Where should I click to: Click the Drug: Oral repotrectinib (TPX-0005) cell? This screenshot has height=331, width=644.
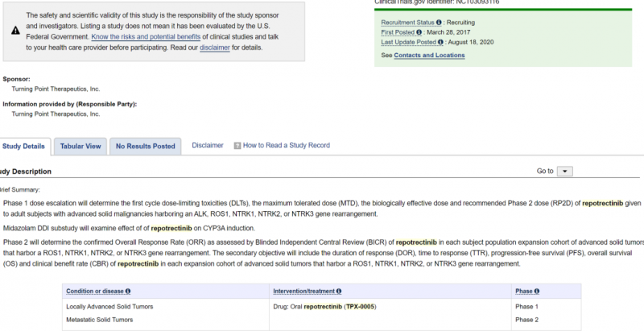[x=324, y=307]
